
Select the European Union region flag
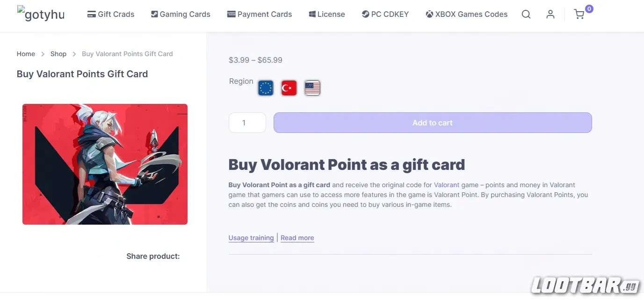click(265, 88)
